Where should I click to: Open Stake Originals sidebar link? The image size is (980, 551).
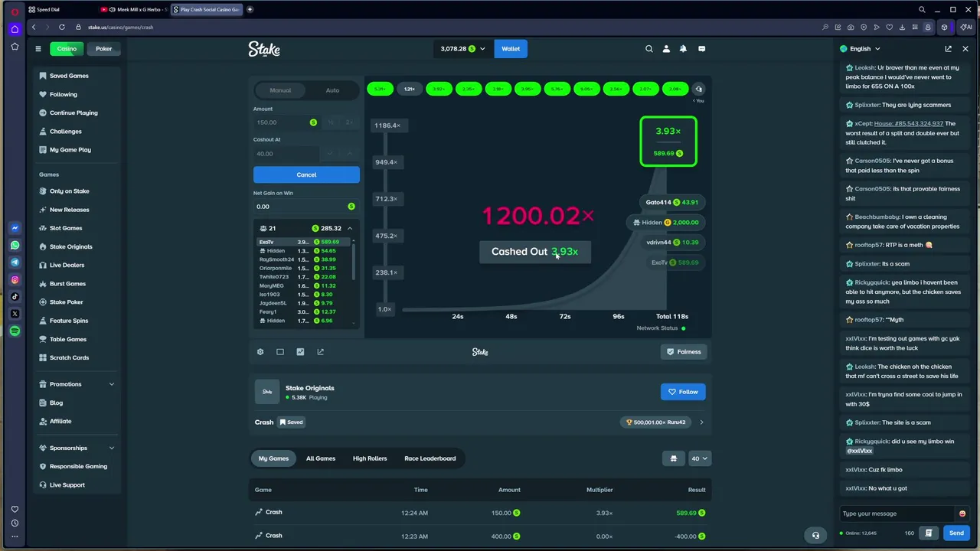(71, 246)
